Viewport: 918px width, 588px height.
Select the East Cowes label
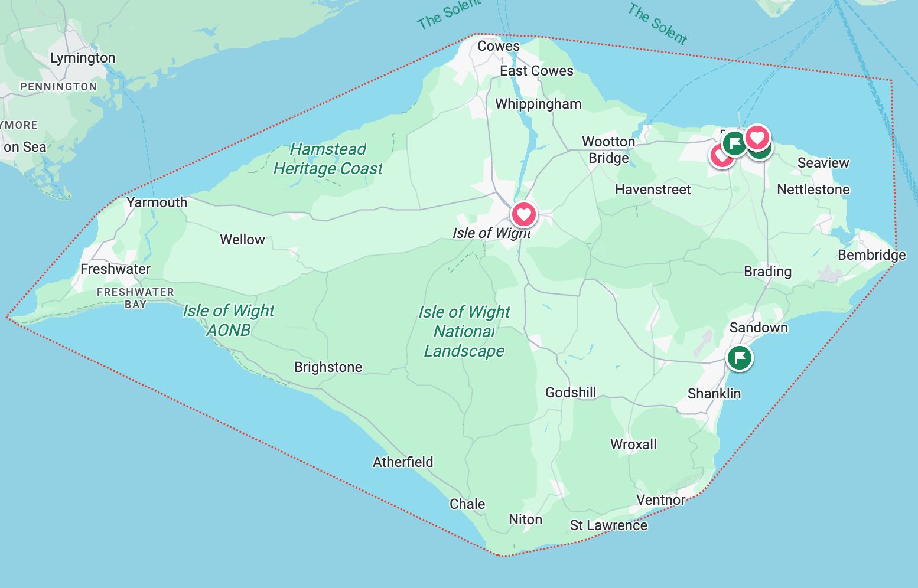pyautogui.click(x=536, y=71)
